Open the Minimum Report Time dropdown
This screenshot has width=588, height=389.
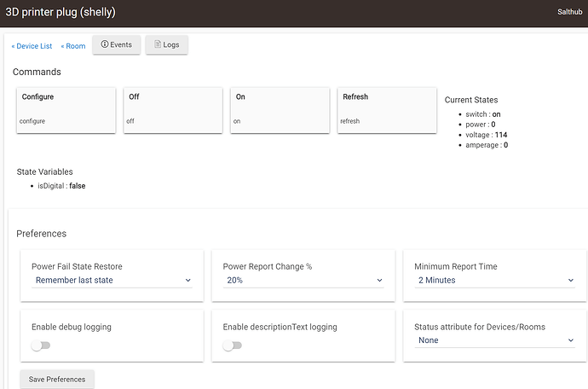(494, 280)
